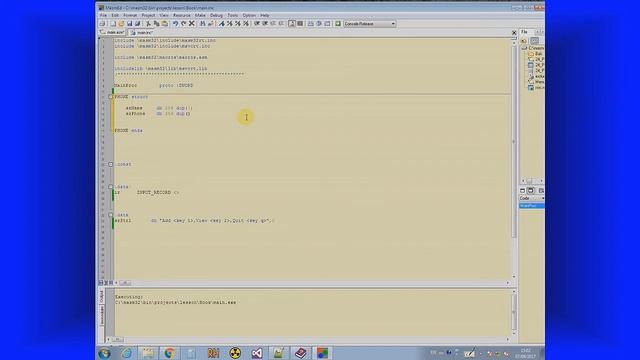Open the Help menu
640x360 pixels.
pos(264,16)
